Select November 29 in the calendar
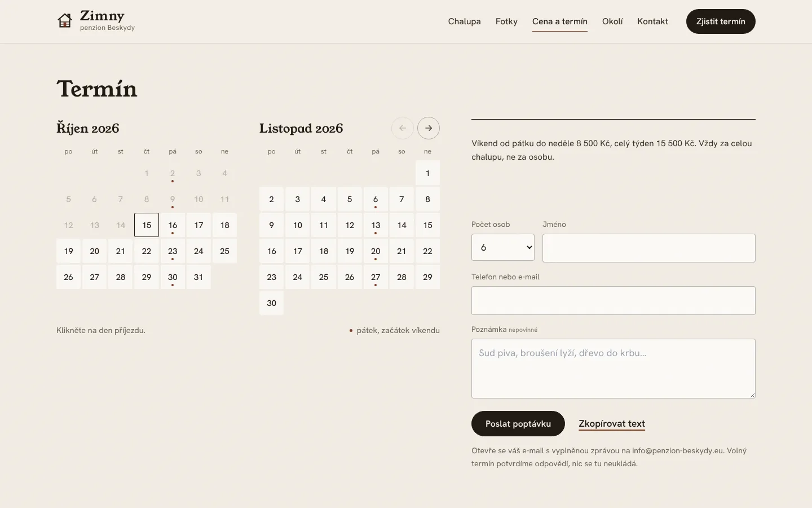The image size is (812, 508). 427,277
